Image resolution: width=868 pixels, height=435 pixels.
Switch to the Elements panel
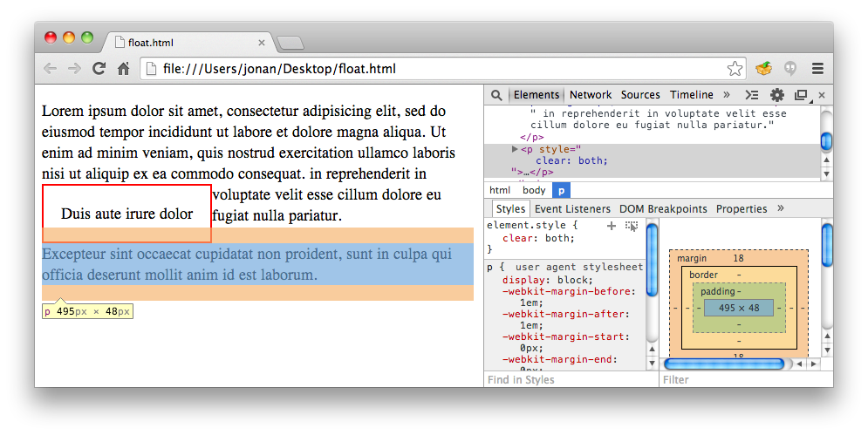[536, 95]
